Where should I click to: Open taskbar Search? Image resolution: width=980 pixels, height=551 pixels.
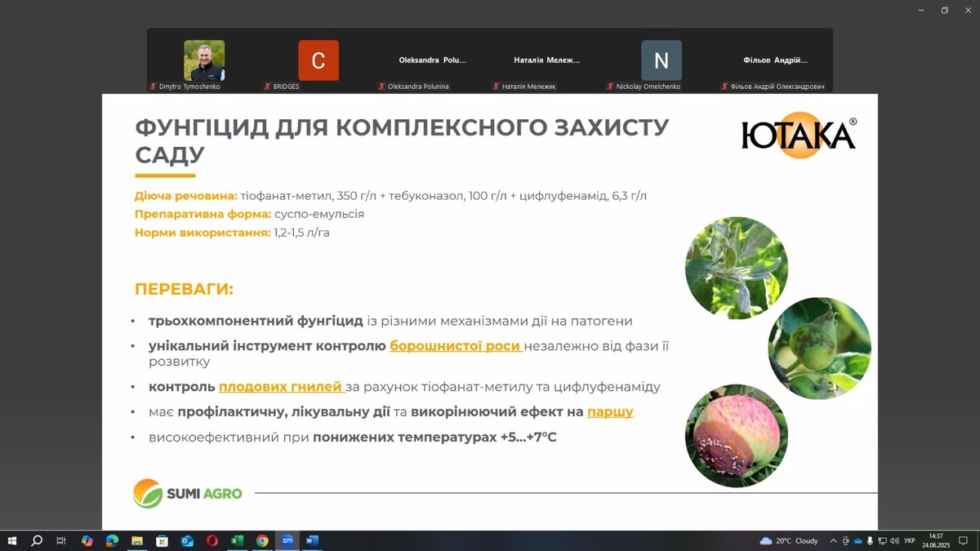coord(37,540)
